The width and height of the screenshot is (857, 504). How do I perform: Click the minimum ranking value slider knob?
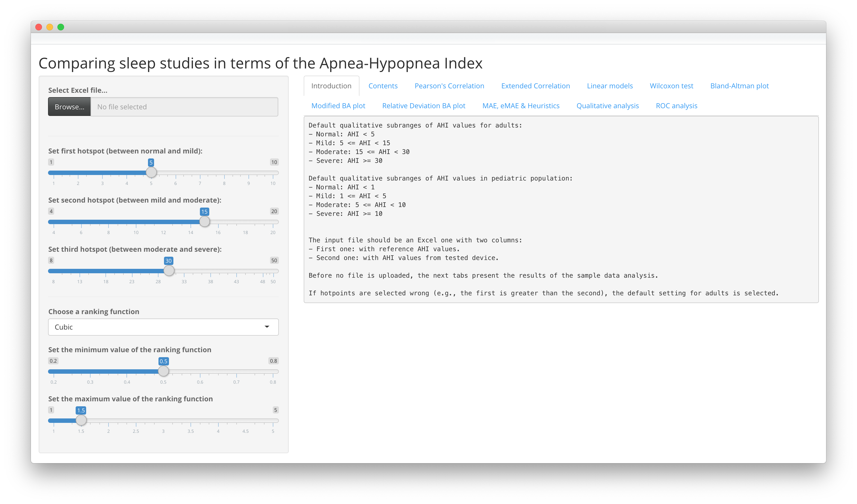pyautogui.click(x=163, y=371)
